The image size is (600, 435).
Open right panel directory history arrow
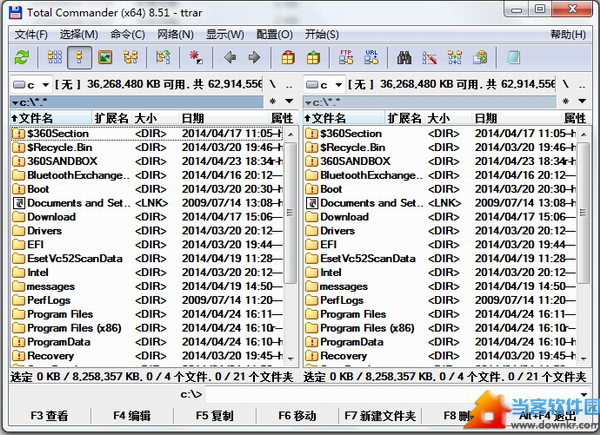pos(582,101)
